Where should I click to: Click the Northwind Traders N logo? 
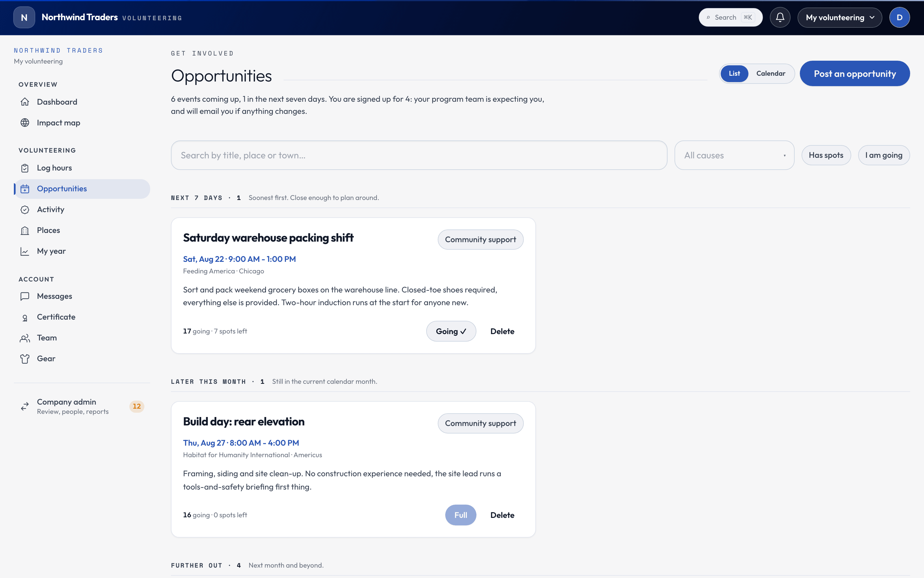(24, 18)
